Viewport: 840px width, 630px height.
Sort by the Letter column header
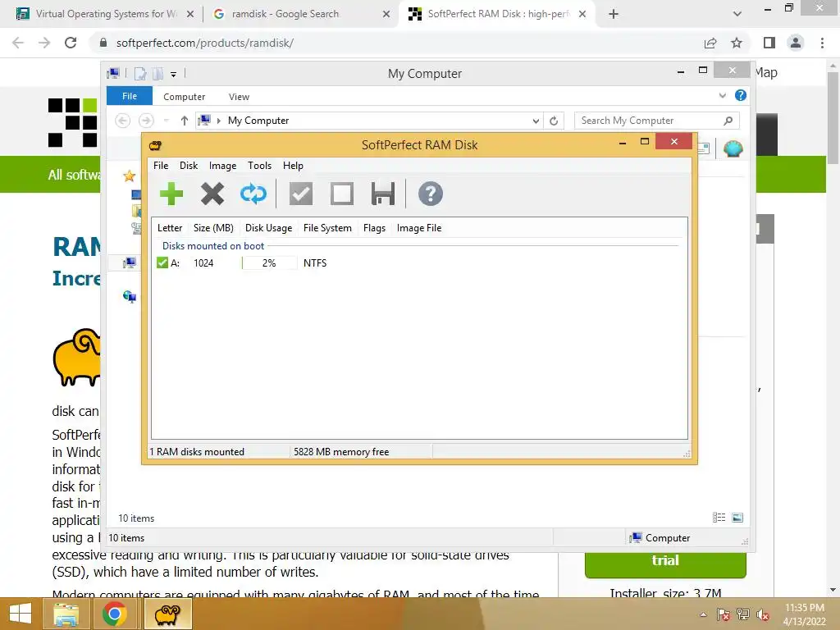[x=170, y=228]
